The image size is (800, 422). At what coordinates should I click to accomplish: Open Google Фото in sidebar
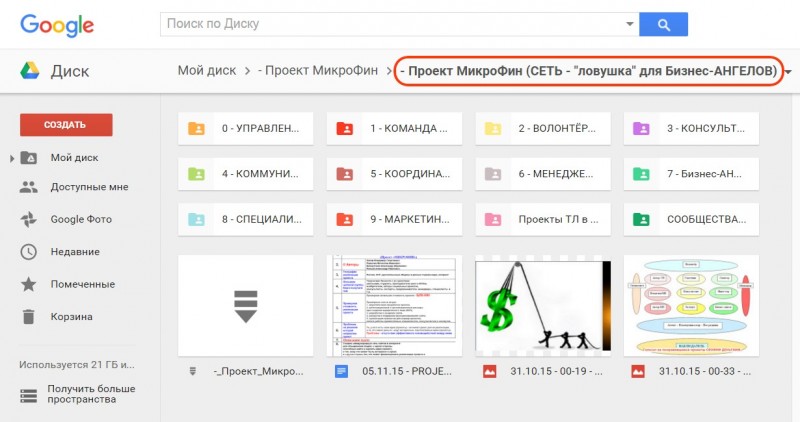(x=80, y=219)
